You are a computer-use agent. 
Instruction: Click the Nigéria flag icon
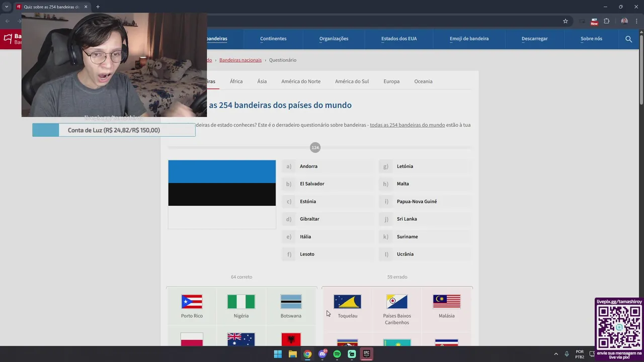click(x=241, y=302)
